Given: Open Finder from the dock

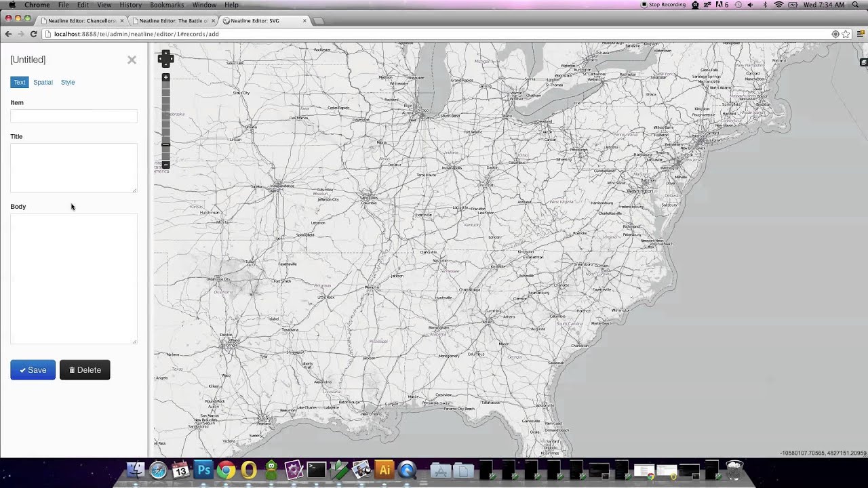Looking at the screenshot, I should 136,470.
